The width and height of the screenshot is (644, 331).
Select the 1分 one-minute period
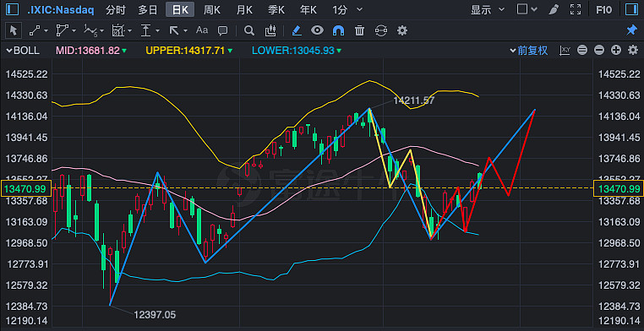[x=340, y=10]
